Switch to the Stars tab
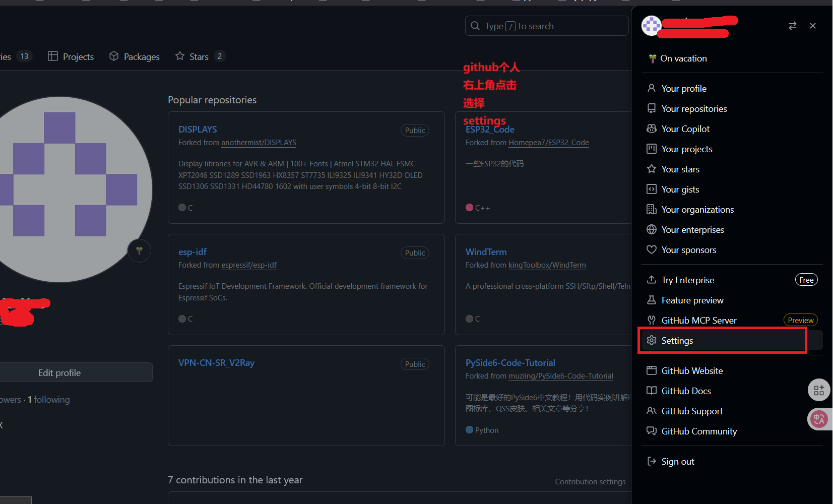The height and width of the screenshot is (504, 833). click(x=200, y=56)
